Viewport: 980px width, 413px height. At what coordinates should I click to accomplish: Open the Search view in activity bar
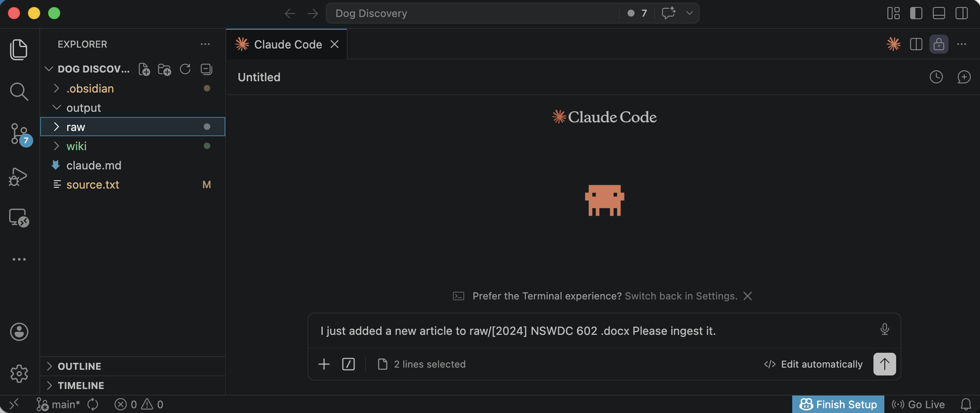pos(19,92)
